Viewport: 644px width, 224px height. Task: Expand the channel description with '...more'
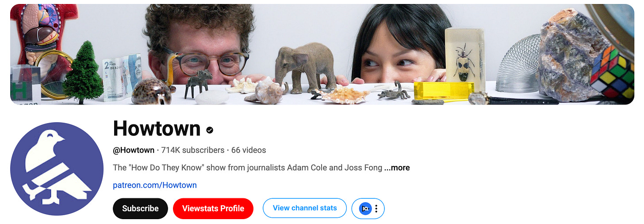[397, 168]
